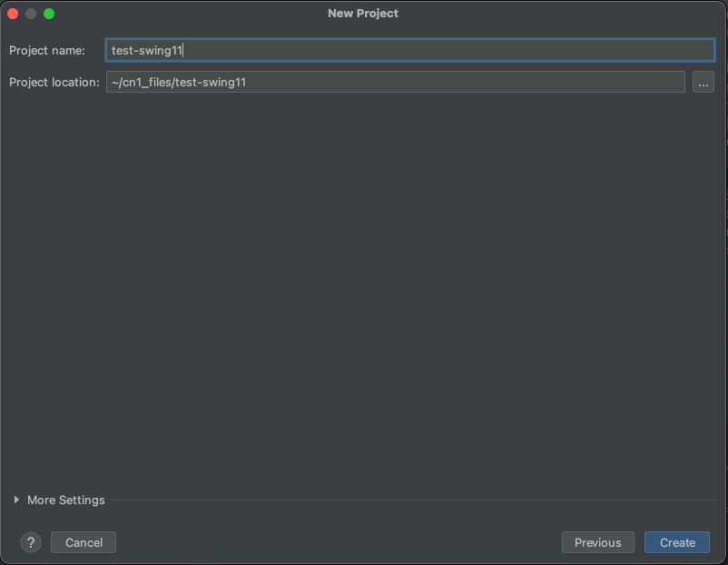Zoom the dialog with the green window button
The image size is (728, 565).
click(49, 14)
